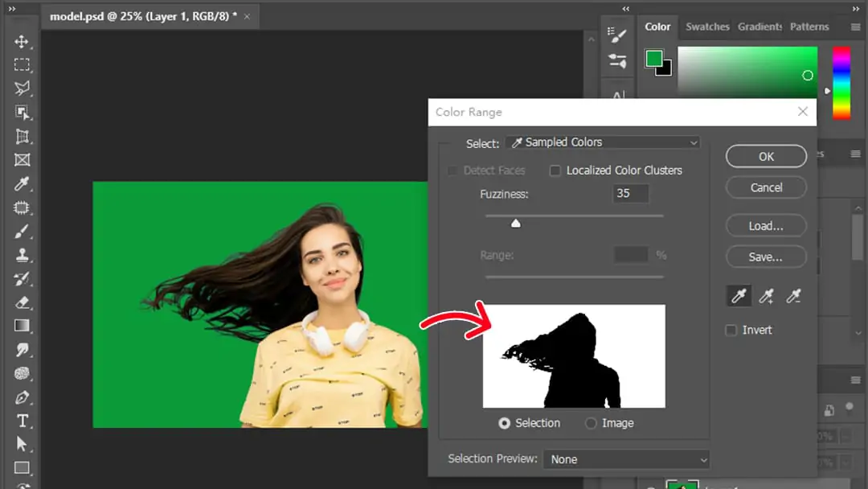The height and width of the screenshot is (489, 868).
Task: Select the Eraser tool
Action: (x=22, y=302)
